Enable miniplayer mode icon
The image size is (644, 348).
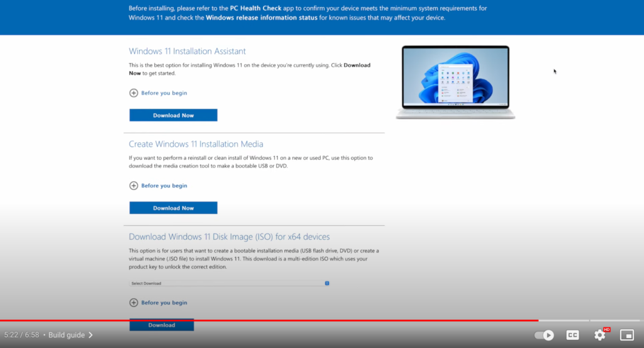627,335
